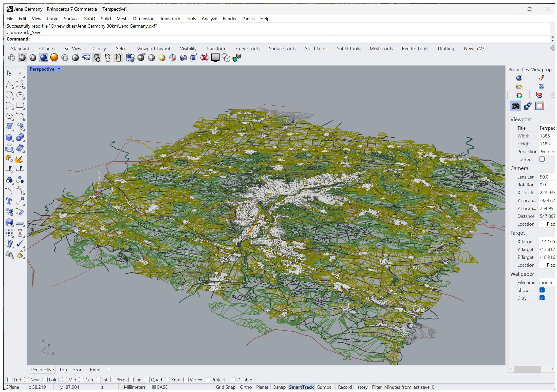Viewport: 557px width, 392px height.
Task: Click the Lens Length value field
Action: point(547,177)
